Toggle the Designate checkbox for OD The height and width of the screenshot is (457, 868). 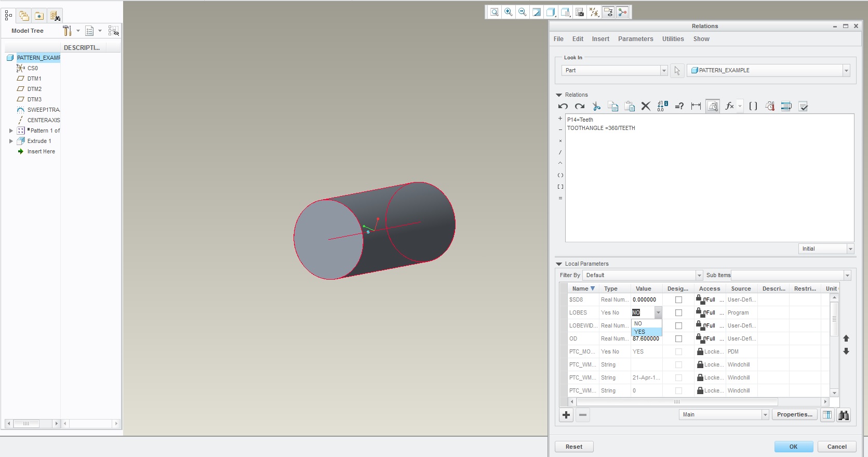point(678,339)
